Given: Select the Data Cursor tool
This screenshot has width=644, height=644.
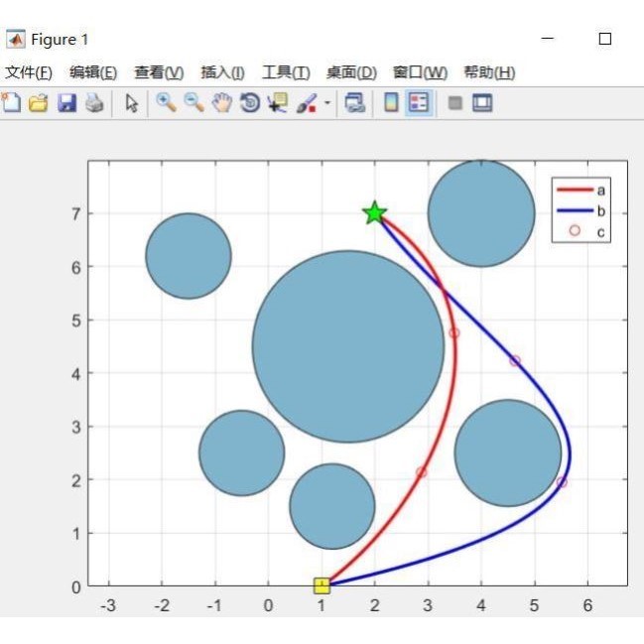Looking at the screenshot, I should [x=278, y=102].
